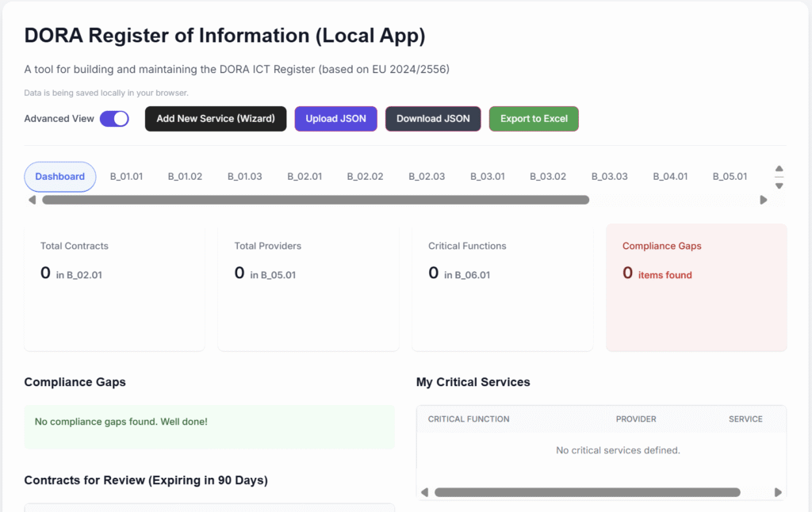Open the B_05.01 tab

(x=730, y=177)
